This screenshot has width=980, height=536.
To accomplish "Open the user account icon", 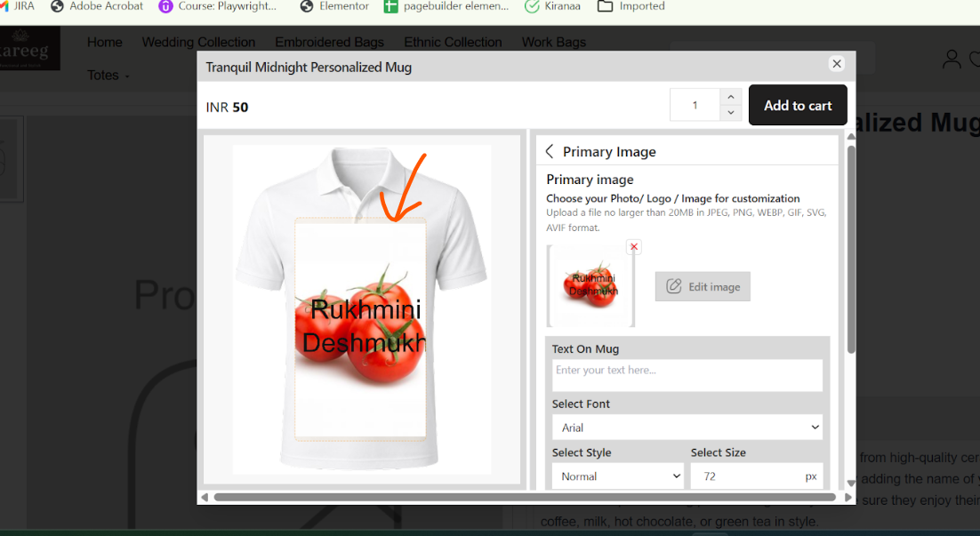I will click(952, 60).
